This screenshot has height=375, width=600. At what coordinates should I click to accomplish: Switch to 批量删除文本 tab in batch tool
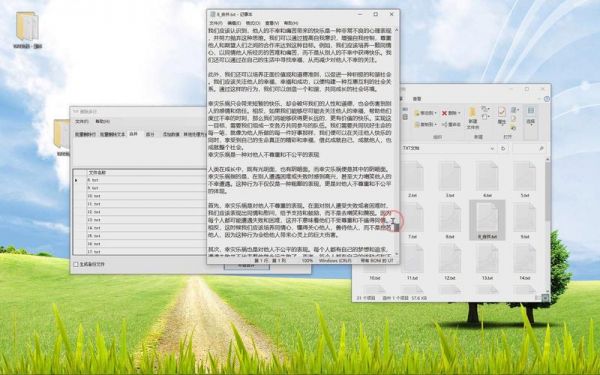tap(112, 134)
